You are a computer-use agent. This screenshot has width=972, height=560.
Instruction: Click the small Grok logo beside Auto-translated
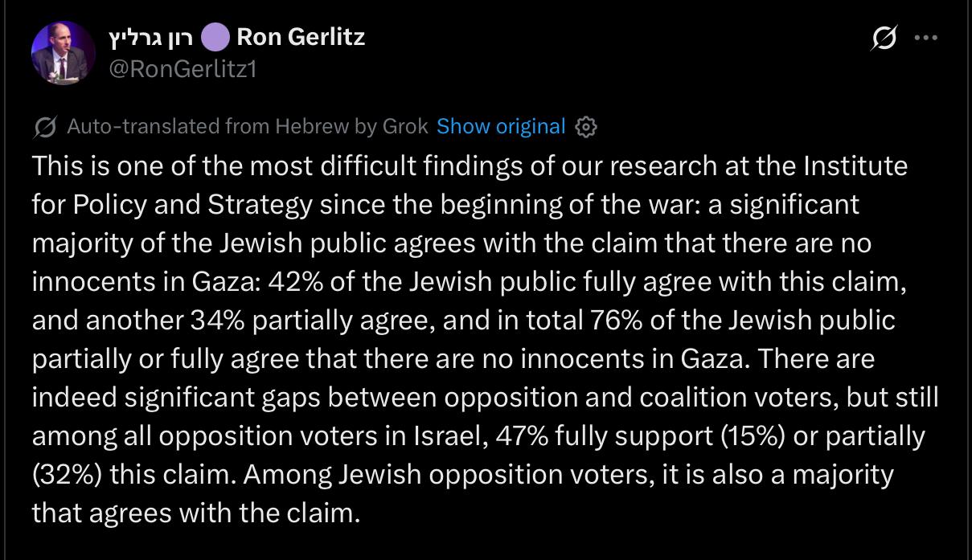tap(46, 127)
